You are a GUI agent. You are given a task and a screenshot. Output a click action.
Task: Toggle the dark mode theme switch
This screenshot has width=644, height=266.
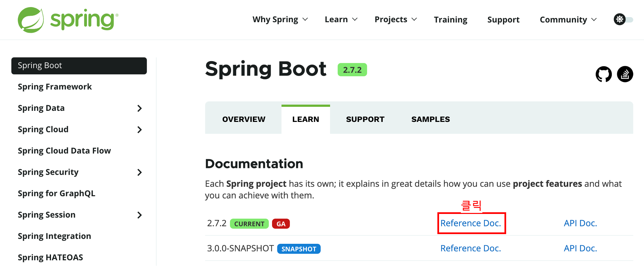tap(623, 19)
